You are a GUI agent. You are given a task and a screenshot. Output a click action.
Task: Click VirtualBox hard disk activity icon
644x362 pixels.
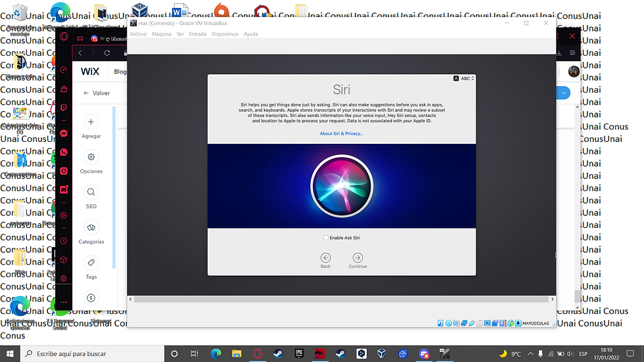pyautogui.click(x=440, y=323)
